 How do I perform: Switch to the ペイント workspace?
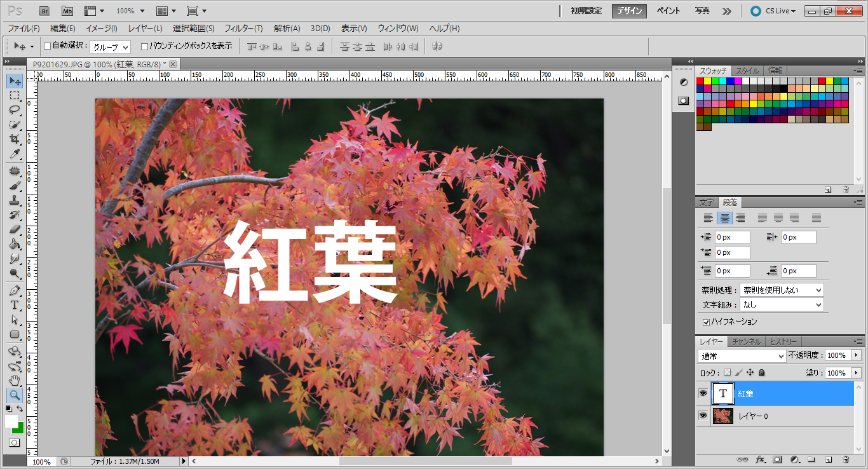click(x=668, y=11)
